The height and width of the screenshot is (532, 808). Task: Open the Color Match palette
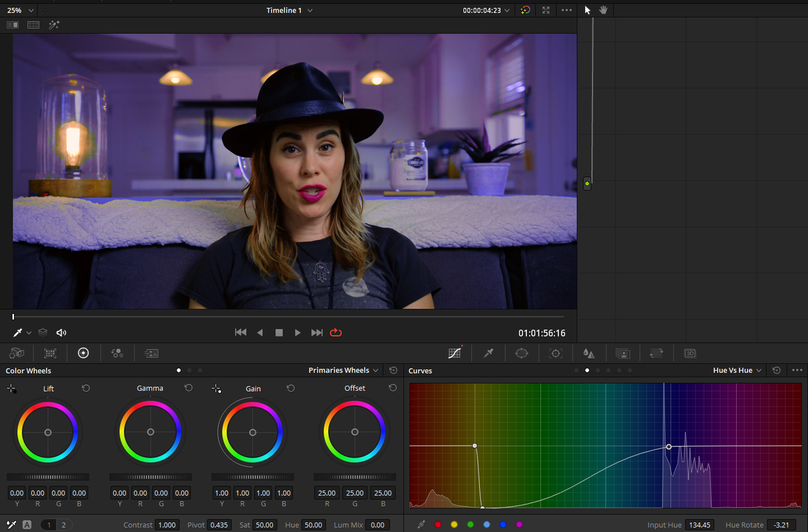click(x=50, y=353)
